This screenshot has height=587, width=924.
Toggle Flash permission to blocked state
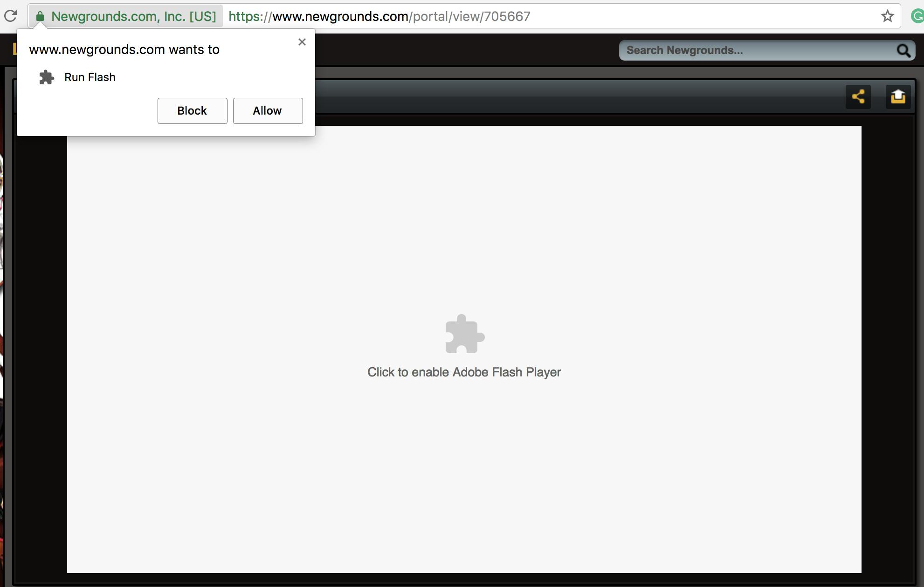tap(192, 110)
